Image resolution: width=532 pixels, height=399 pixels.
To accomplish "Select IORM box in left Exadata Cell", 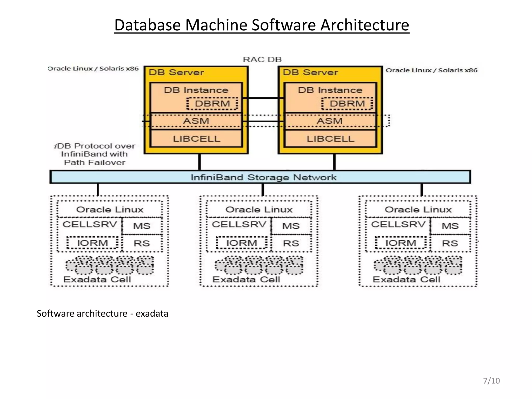I will point(92,243).
